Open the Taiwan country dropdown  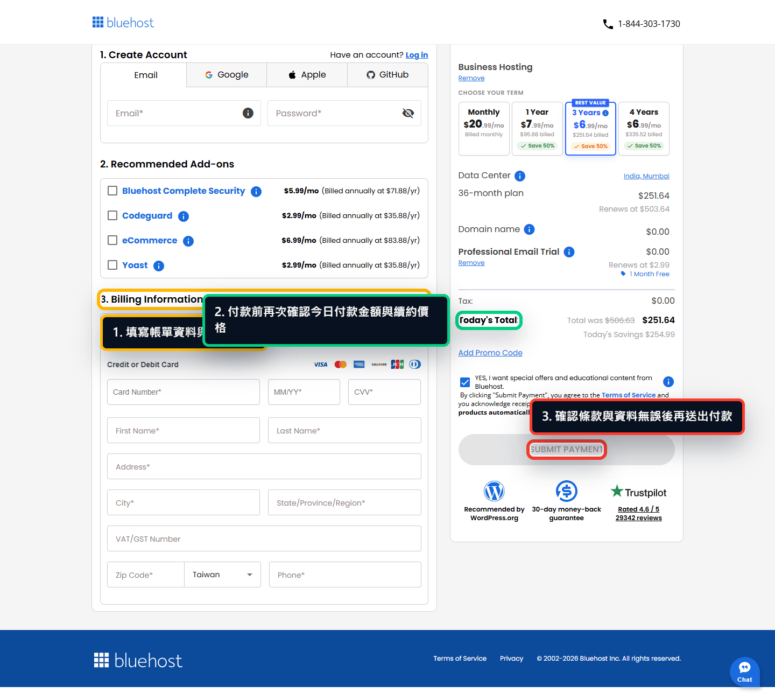click(x=223, y=575)
